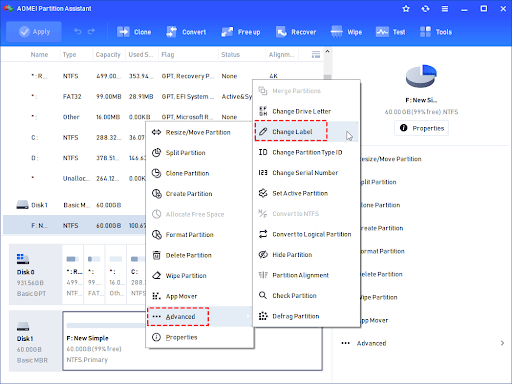
Task: Click the undo arrow icon
Action: click(78, 31)
